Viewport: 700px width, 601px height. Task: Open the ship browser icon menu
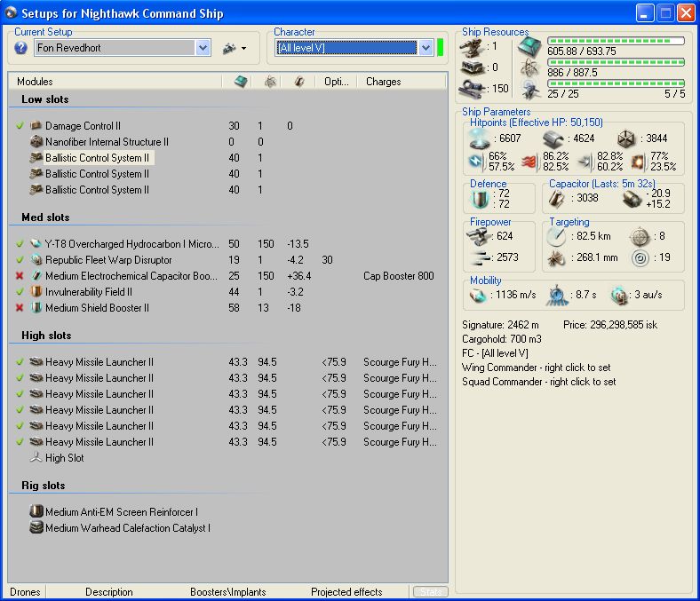click(235, 48)
